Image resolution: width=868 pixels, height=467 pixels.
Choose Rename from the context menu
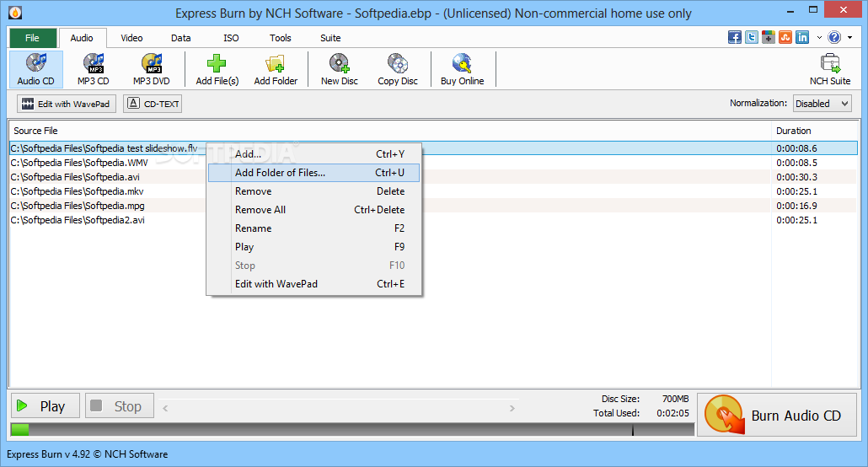tap(313, 228)
